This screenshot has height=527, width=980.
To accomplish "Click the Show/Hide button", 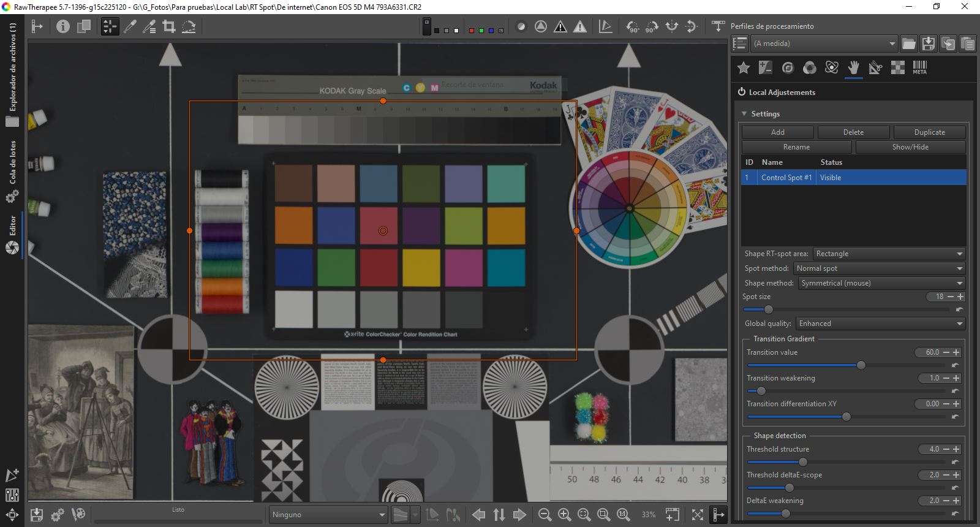I will coord(910,147).
